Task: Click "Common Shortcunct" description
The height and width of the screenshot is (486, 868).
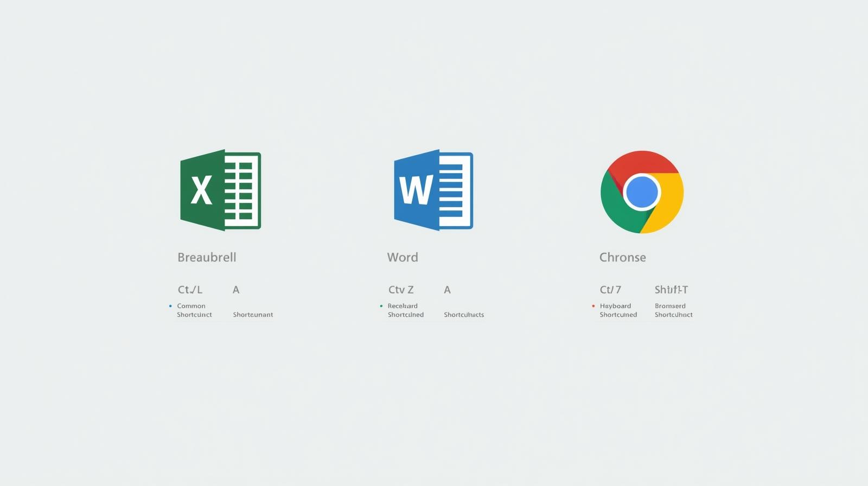Action: pyautogui.click(x=194, y=310)
